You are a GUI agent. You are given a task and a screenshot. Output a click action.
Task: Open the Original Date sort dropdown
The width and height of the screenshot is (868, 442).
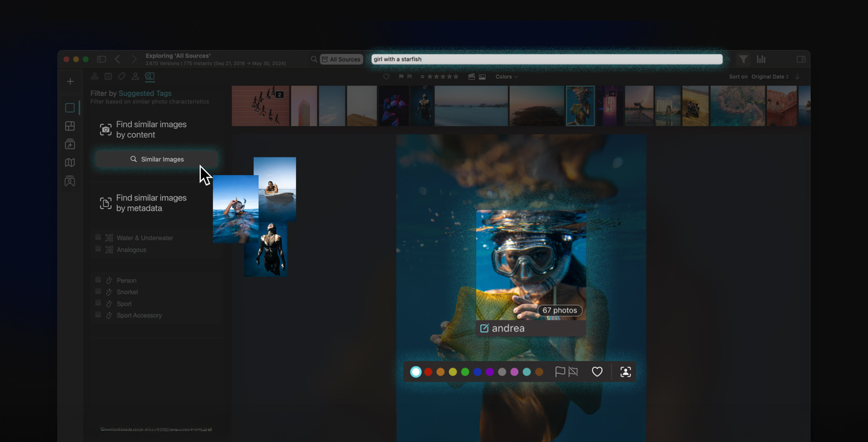pos(770,76)
